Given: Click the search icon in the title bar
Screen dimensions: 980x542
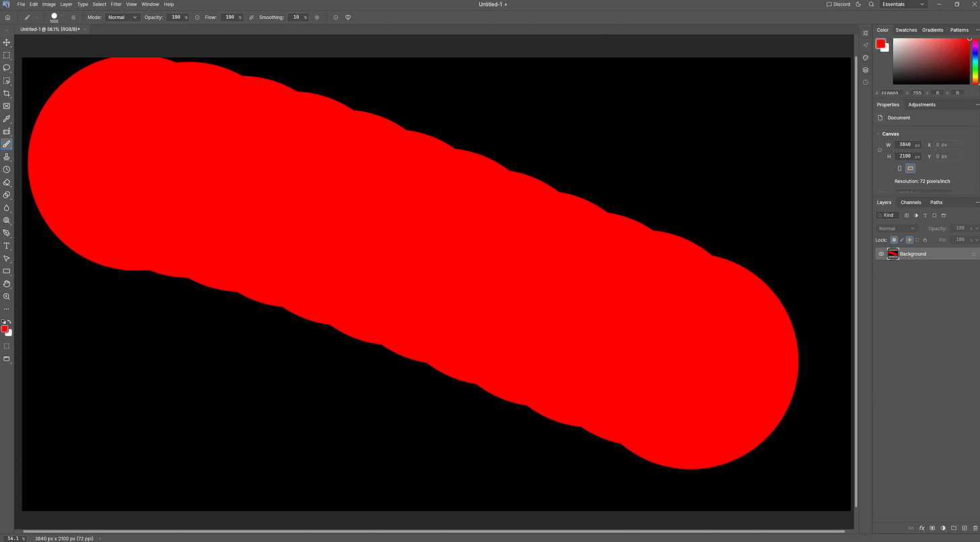Looking at the screenshot, I should (872, 4).
